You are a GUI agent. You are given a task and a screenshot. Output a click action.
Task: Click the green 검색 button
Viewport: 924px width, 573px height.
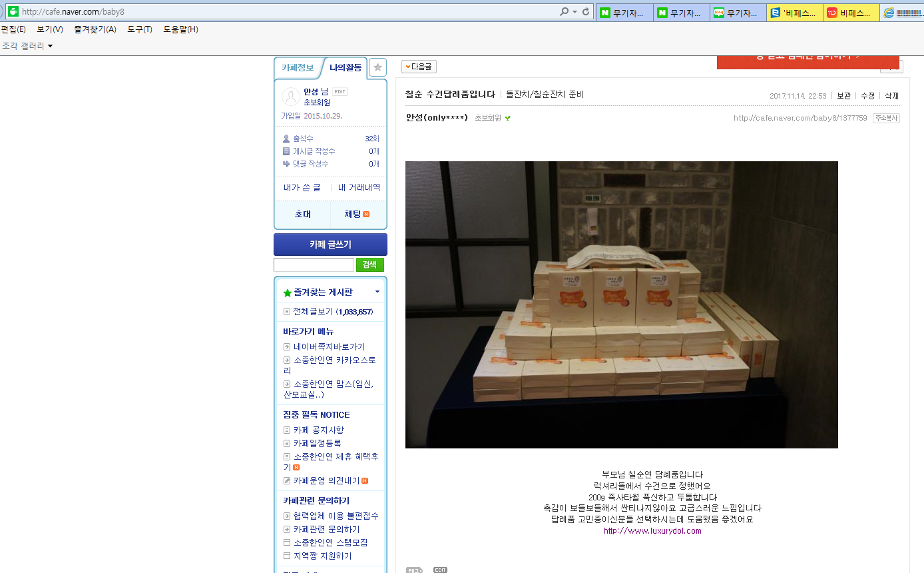tap(370, 265)
